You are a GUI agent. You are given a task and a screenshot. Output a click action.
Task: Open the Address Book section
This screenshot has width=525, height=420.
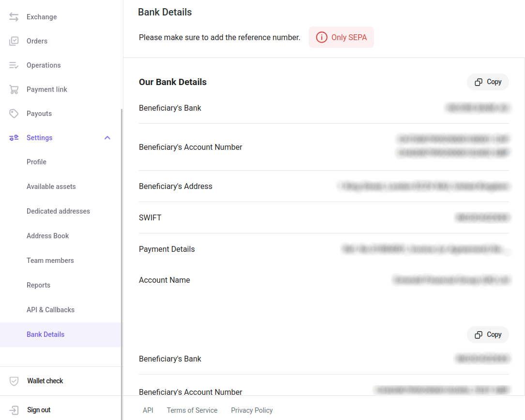[x=47, y=235]
